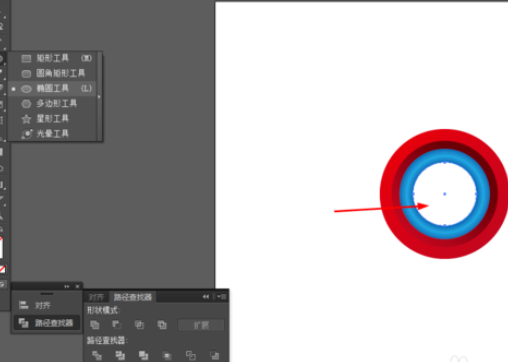Tear off the shape tools flyout arrow
This screenshot has height=362, width=508.
(99, 97)
